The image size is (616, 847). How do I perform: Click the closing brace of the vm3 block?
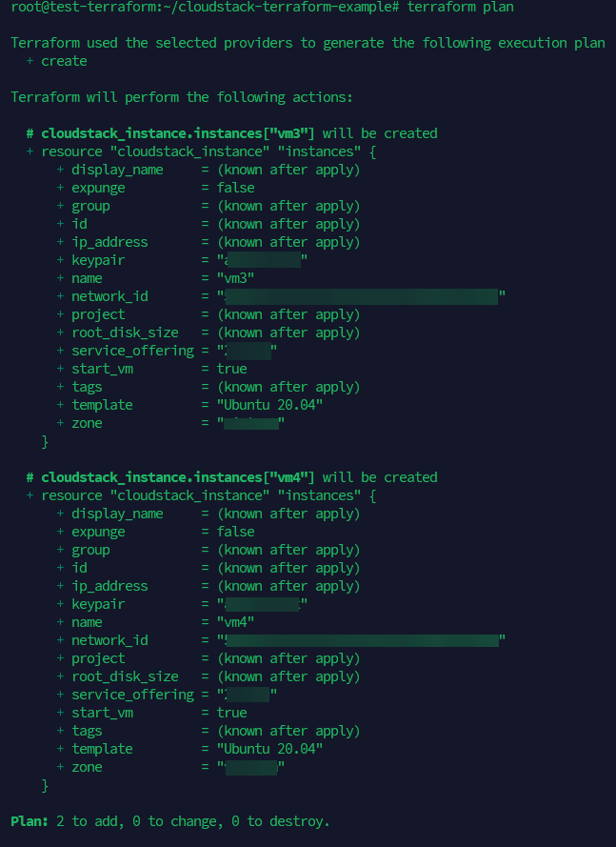click(x=45, y=441)
